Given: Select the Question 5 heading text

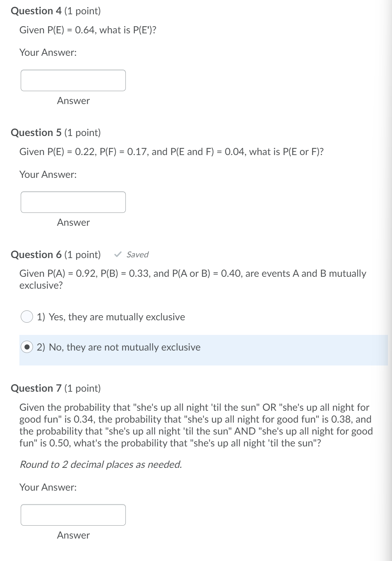Looking at the screenshot, I should tap(56, 133).
